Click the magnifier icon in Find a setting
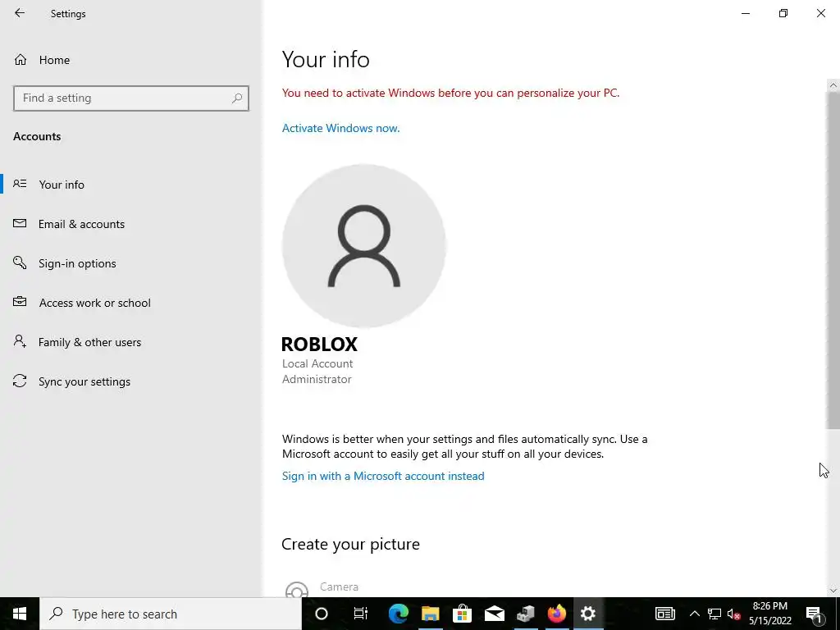 point(237,98)
